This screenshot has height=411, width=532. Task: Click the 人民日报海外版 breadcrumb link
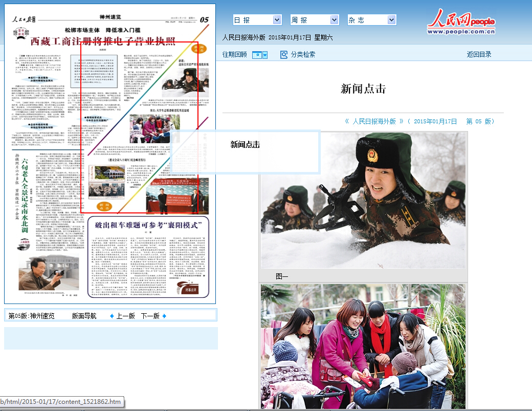374,121
